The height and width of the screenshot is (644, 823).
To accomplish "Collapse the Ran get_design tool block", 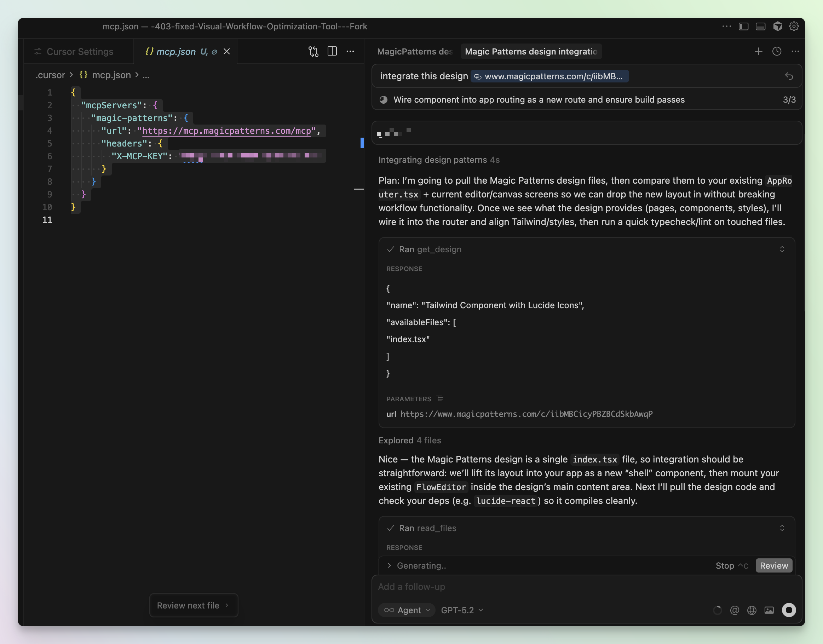I will coord(782,249).
